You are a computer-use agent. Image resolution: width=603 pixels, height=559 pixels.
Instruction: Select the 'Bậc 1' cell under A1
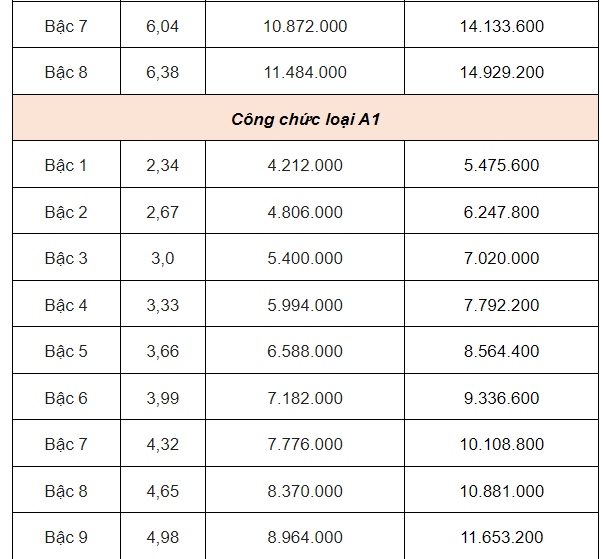tap(66, 165)
